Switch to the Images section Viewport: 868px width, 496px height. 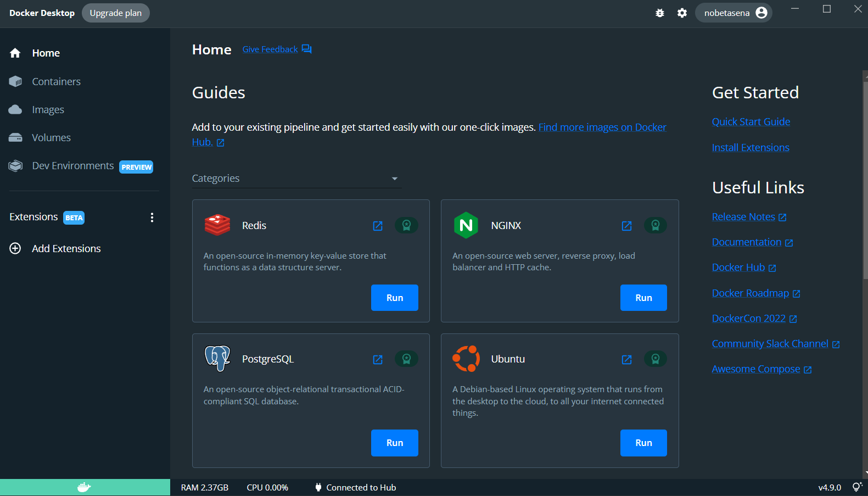coord(48,110)
